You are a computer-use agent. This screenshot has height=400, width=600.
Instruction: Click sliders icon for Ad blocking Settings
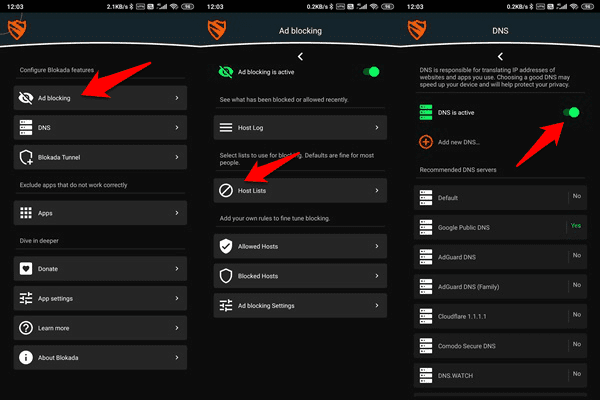pos(226,305)
